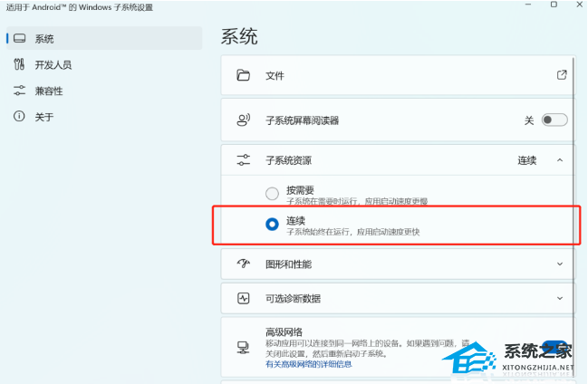588x384 pixels.
Task: Open 文件 using the external link icon
Action: click(x=562, y=75)
